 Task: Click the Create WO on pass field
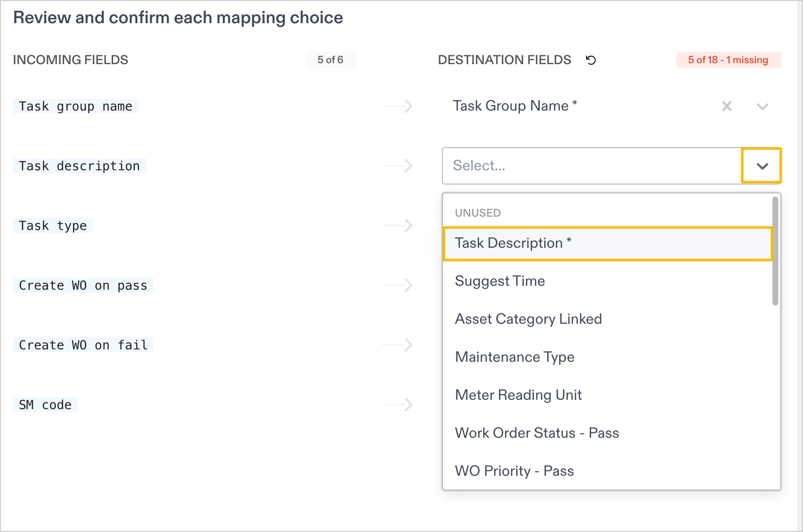(x=83, y=286)
